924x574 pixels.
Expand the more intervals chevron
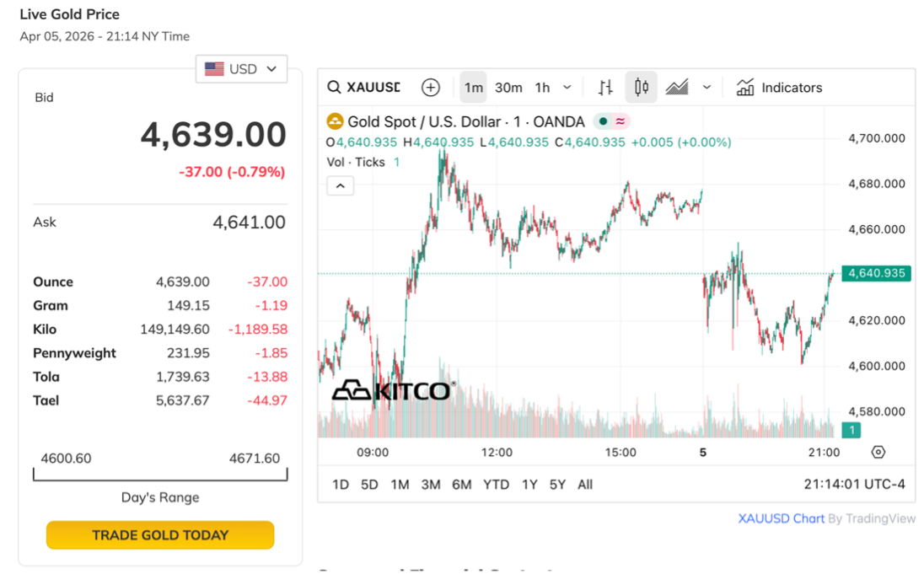click(567, 88)
